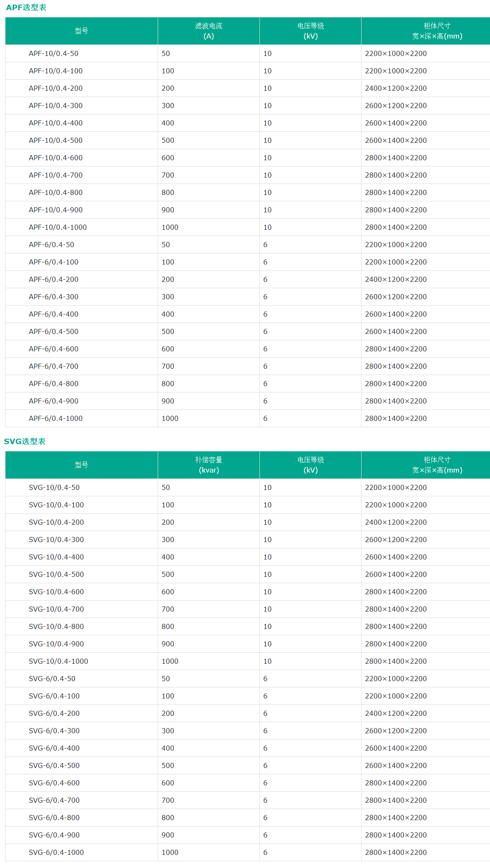Click the cabinet size for APF-10/0.4-200

point(396,88)
